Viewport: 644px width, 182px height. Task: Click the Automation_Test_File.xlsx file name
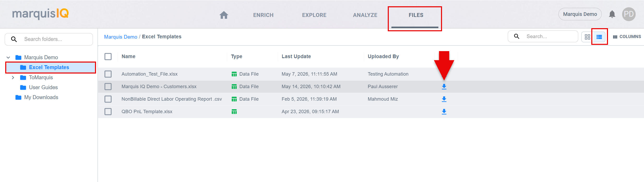click(150, 74)
